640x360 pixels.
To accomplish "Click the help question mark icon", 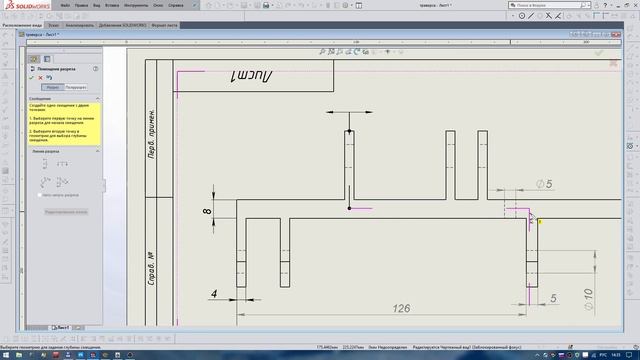I will [605, 5].
